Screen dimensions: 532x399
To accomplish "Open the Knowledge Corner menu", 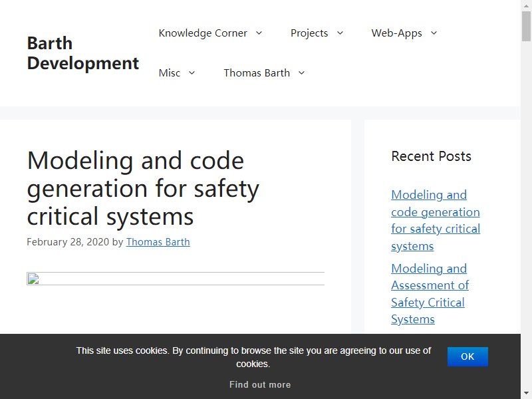I will coord(203,33).
